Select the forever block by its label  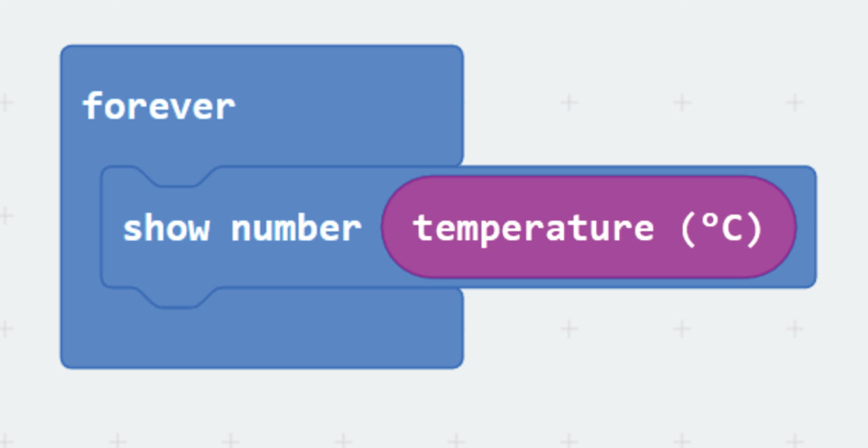159,107
